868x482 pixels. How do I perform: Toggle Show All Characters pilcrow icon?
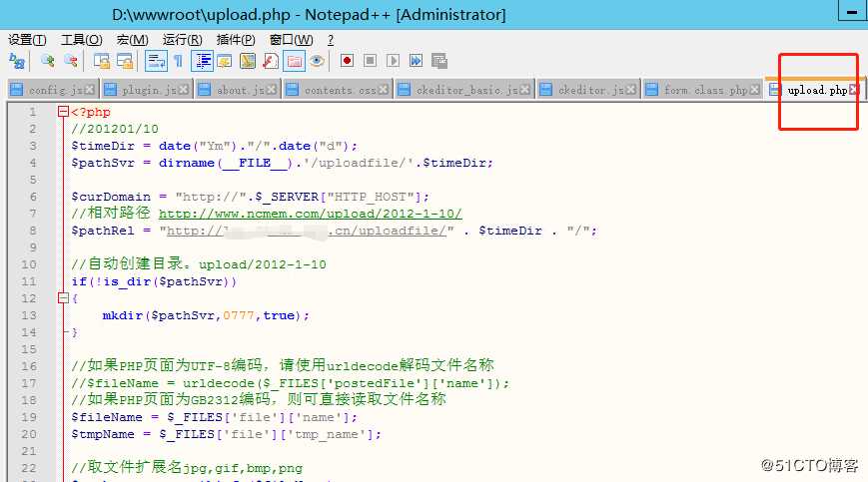pos(178,61)
